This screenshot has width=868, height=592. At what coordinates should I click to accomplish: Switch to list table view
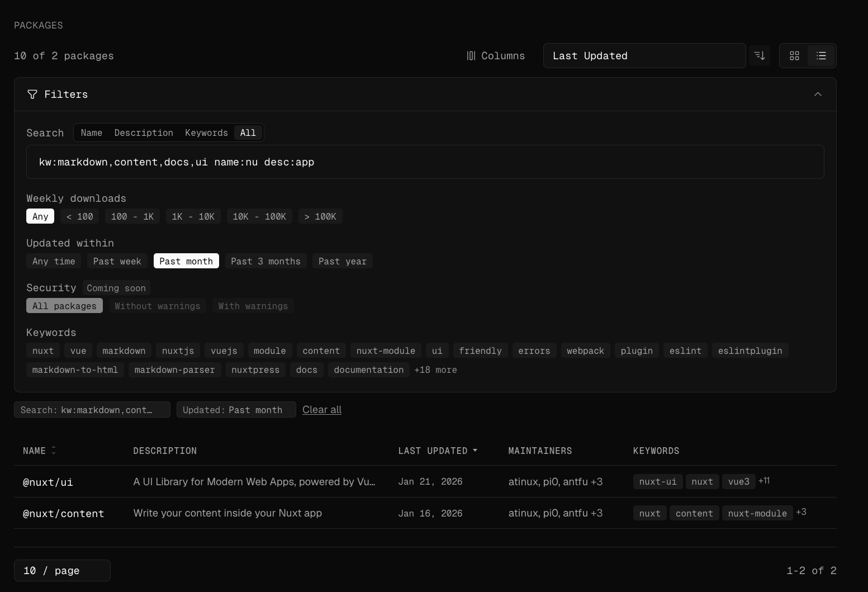pyautogui.click(x=821, y=56)
